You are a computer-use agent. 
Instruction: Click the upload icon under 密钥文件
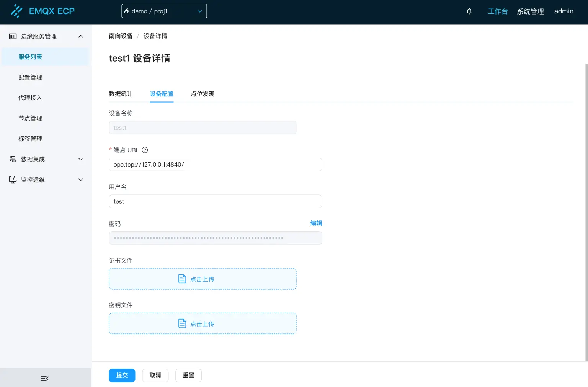(x=182, y=323)
